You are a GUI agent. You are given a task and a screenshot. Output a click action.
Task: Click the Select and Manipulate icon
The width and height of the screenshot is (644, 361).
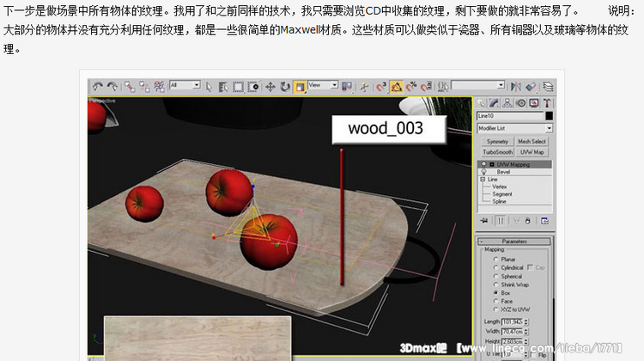coord(364,87)
